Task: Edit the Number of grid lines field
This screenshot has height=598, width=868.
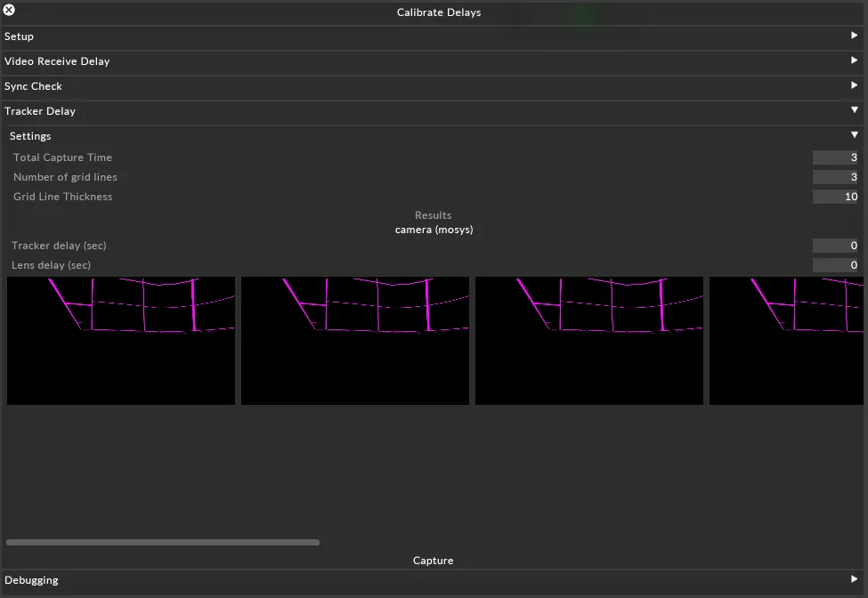Action: coord(837,176)
